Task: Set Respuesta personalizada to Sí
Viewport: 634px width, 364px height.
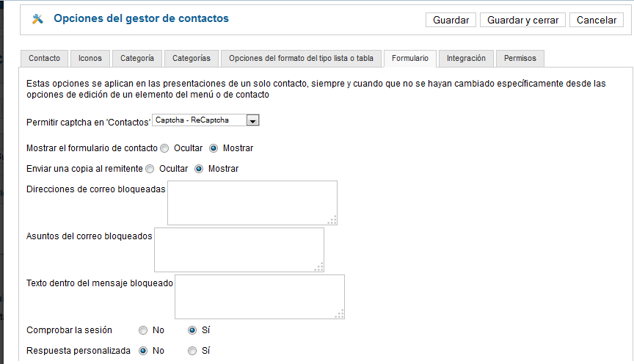Action: [x=192, y=351]
